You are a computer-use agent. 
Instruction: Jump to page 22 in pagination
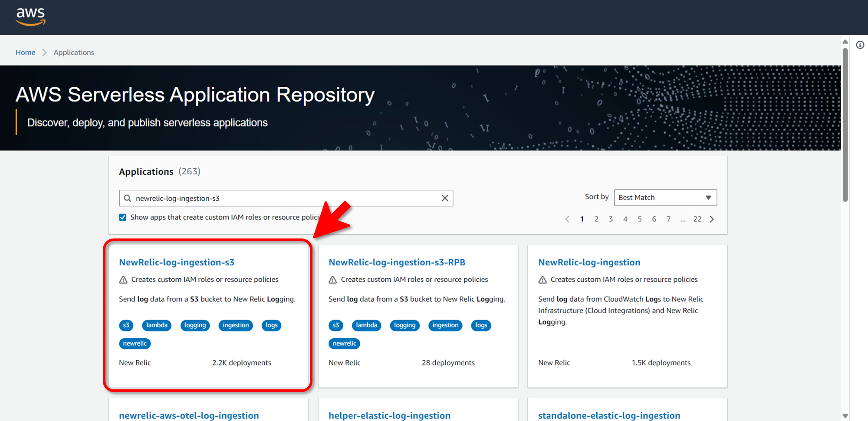[x=697, y=219]
